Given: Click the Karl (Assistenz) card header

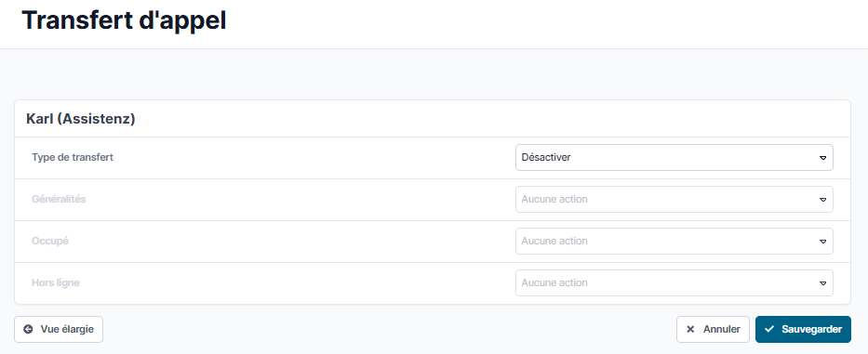Looking at the screenshot, I should click(x=81, y=119).
